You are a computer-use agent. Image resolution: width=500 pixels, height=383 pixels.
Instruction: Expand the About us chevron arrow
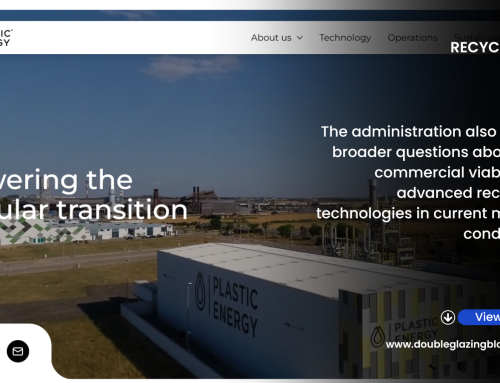tap(300, 38)
